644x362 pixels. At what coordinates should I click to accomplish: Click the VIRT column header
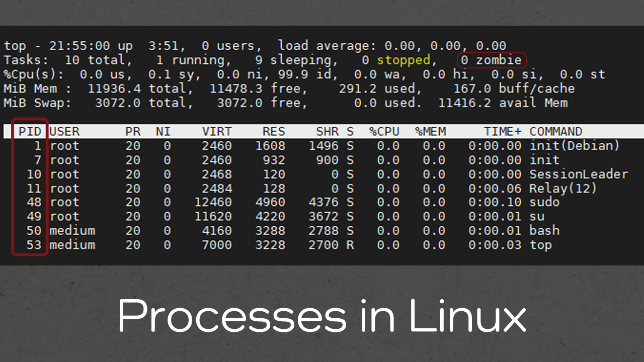[x=217, y=132]
